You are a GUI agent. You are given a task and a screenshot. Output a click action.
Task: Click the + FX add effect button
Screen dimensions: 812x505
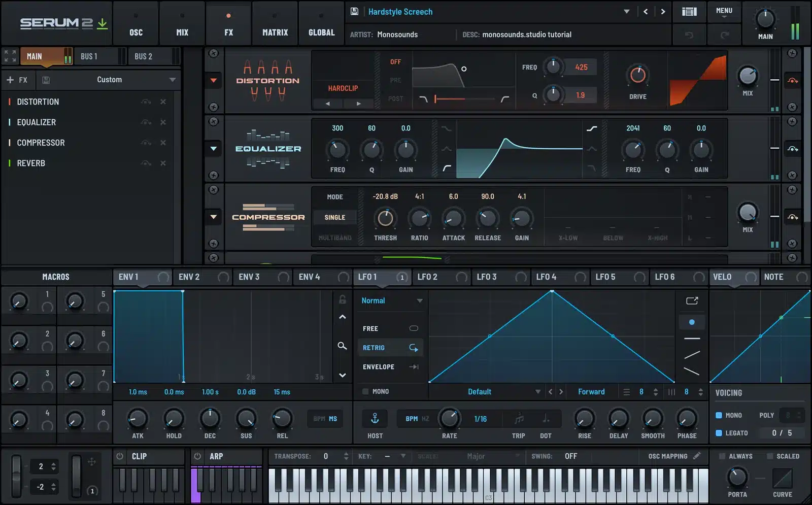17,80
